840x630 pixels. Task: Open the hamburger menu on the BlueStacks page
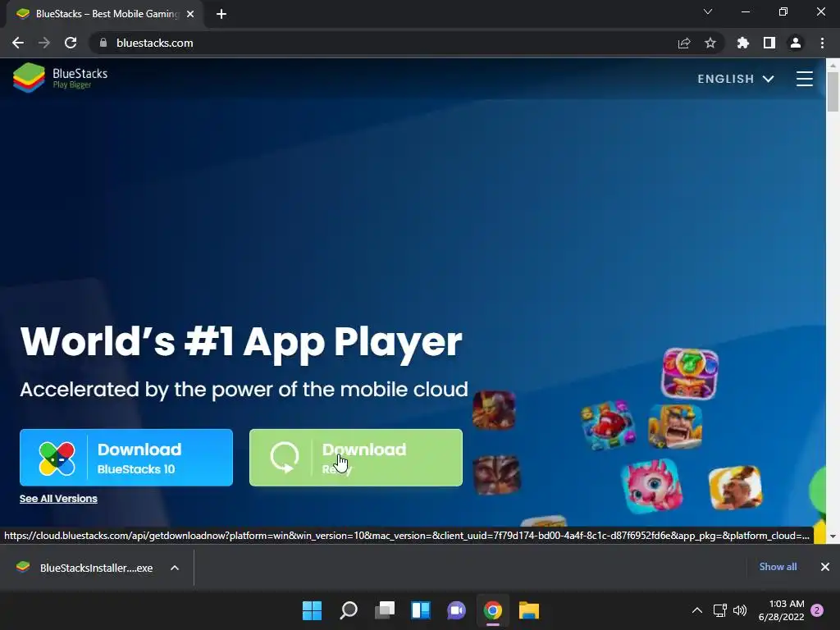(x=804, y=79)
